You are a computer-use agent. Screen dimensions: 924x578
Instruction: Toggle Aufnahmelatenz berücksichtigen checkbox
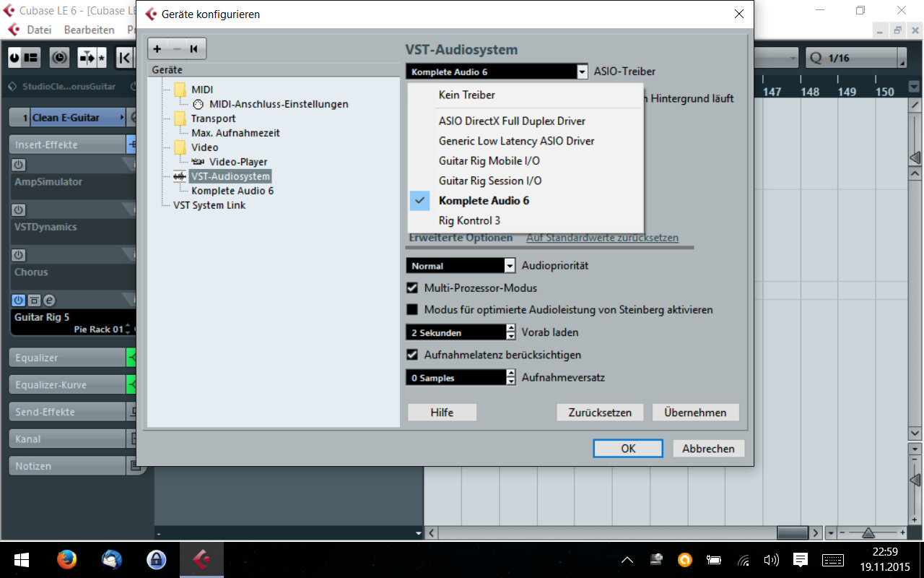[412, 355]
